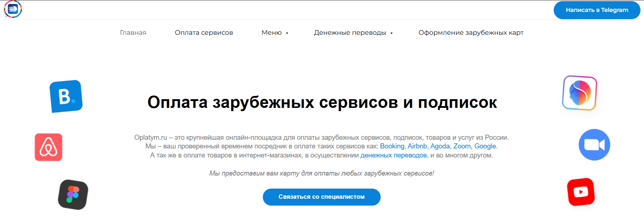Viewport: 644px width, 219px height.
Task: Open the денежных переводов link
Action: (x=394, y=155)
